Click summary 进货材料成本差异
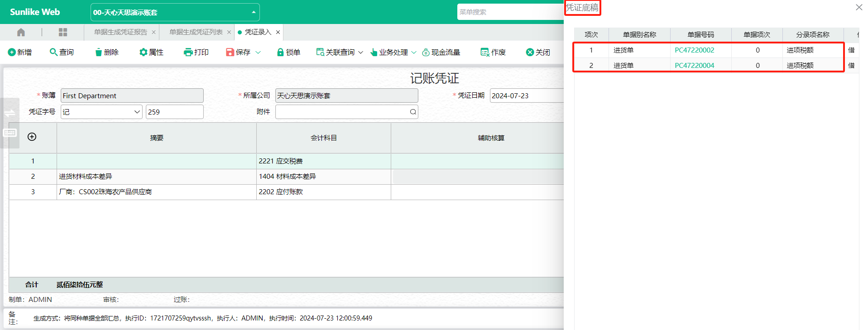This screenshot has width=868, height=330. [86, 177]
